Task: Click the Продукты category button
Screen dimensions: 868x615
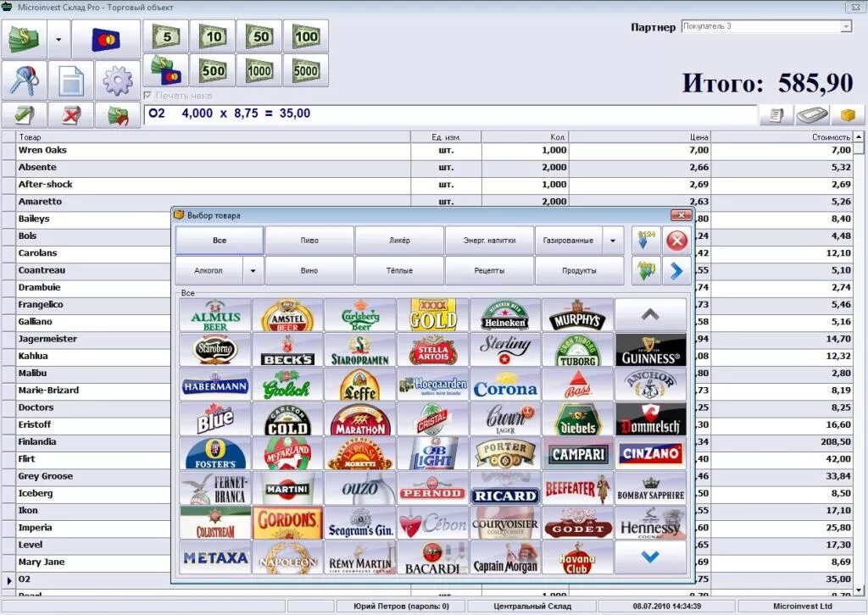Action: [x=579, y=271]
